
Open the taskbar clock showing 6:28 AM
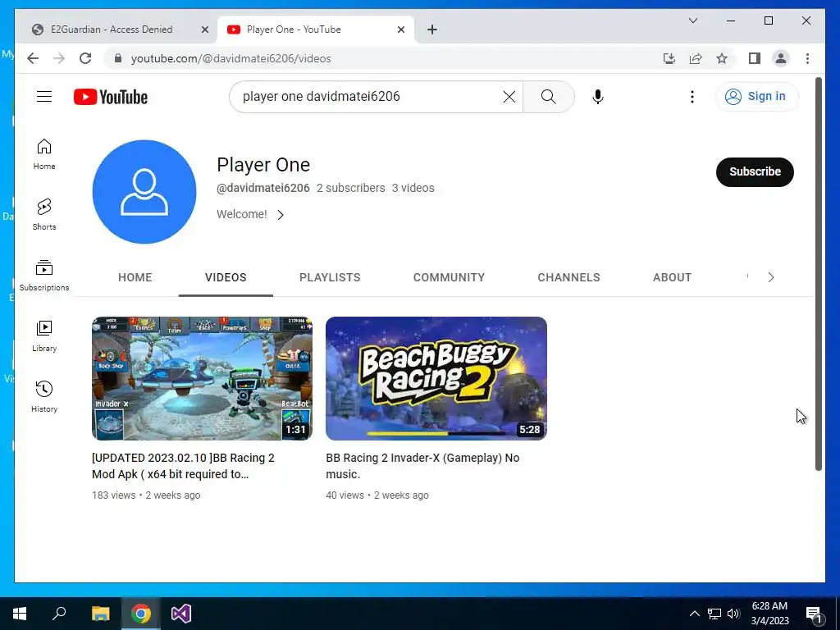click(x=769, y=614)
